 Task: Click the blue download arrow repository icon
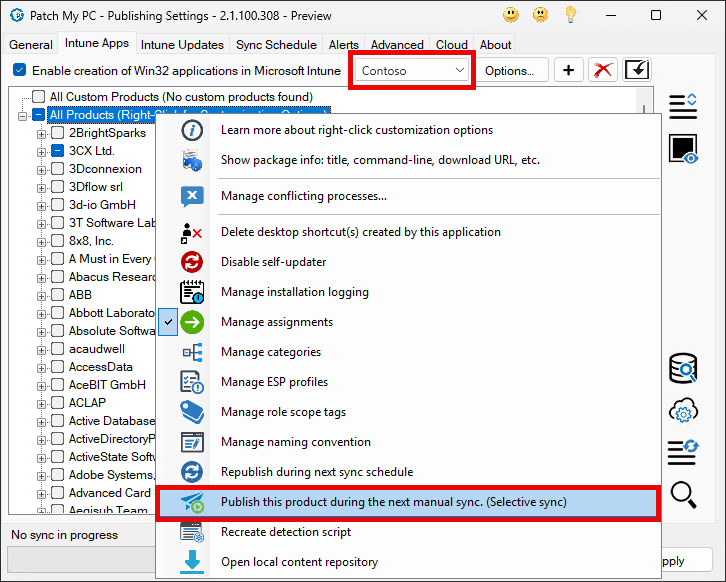coord(192,562)
